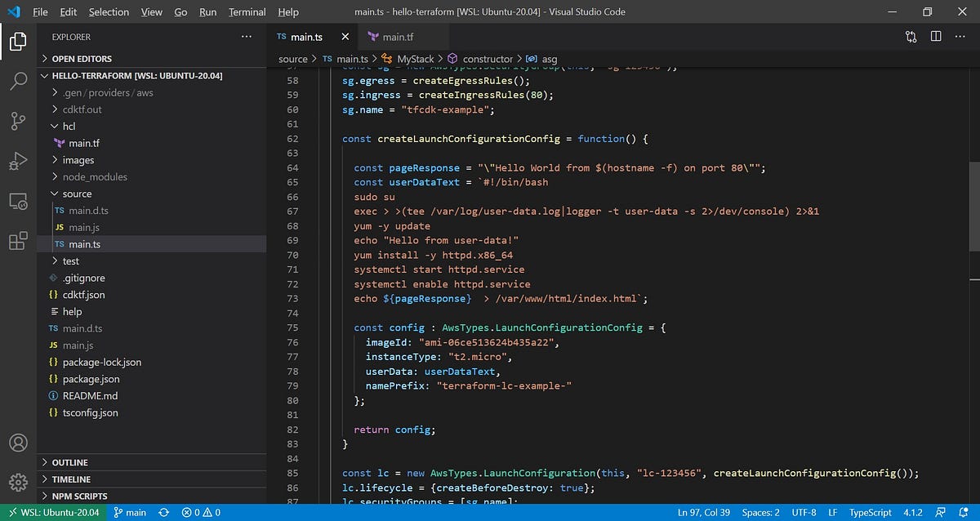Expand the cdktf.out folder
This screenshot has height=521, width=980.
152,109
